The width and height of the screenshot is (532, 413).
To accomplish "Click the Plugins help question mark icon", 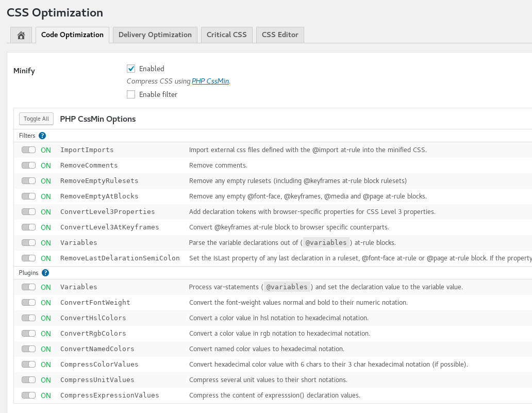I will click(45, 272).
